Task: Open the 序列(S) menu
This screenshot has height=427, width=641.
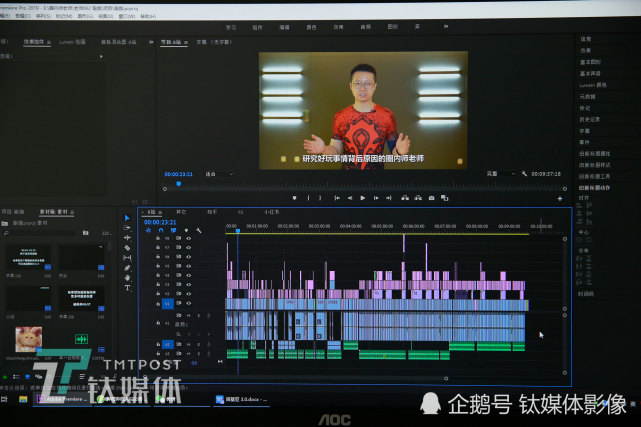Action: (43, 16)
